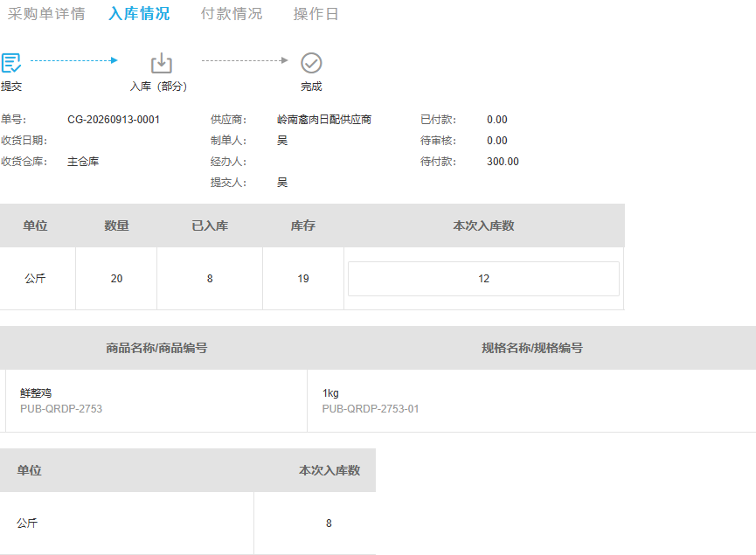Click product name 鲜整鸡
756x555 pixels.
[x=36, y=393]
